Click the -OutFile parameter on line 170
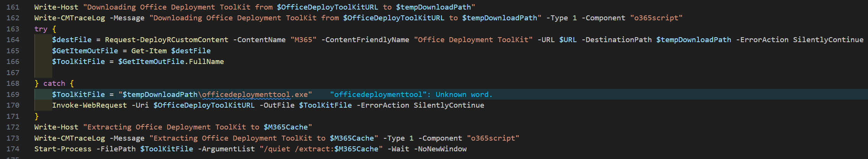868x159 pixels. click(x=277, y=105)
